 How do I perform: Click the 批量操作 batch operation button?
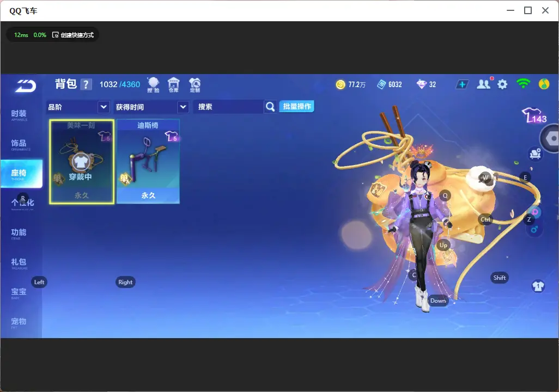pos(296,106)
